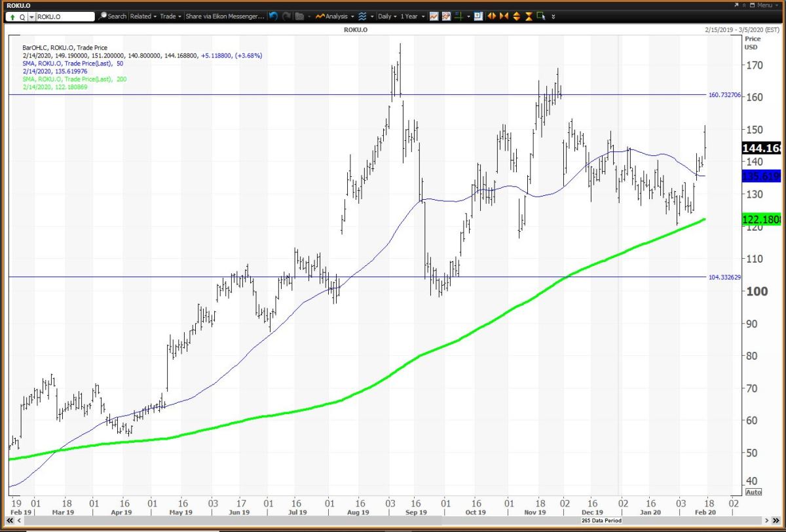
Task: Click the line chart type icon
Action: 434,16
